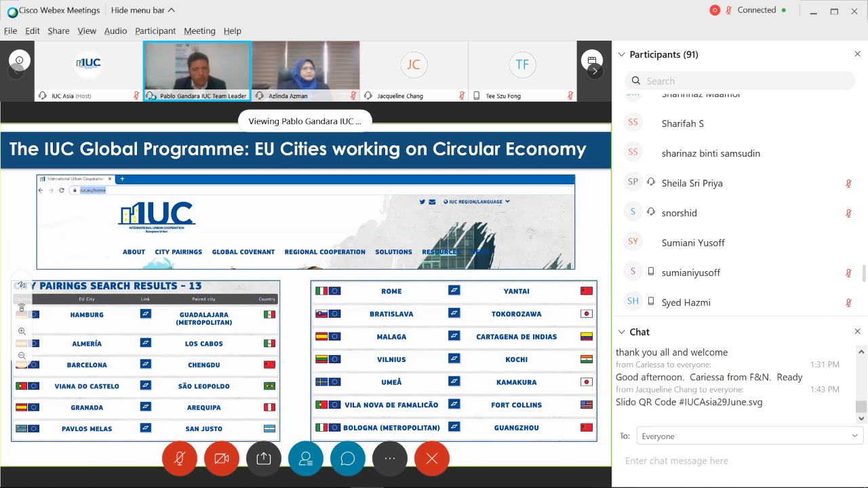
Task: Toggle Hide menu bar
Action: point(142,10)
